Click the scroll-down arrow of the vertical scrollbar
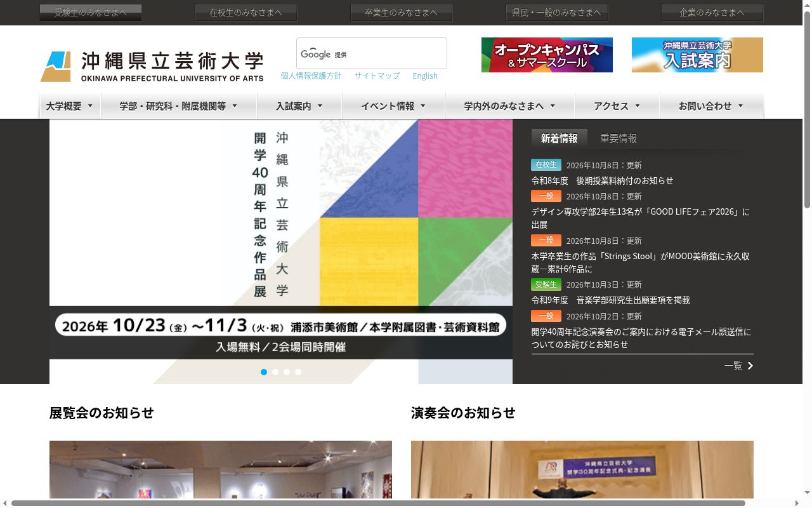 (x=807, y=493)
